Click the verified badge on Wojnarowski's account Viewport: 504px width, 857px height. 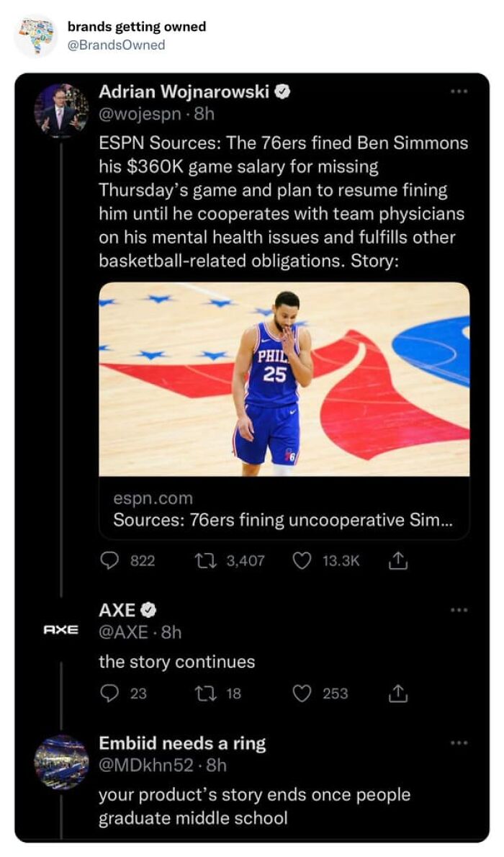coord(284,91)
